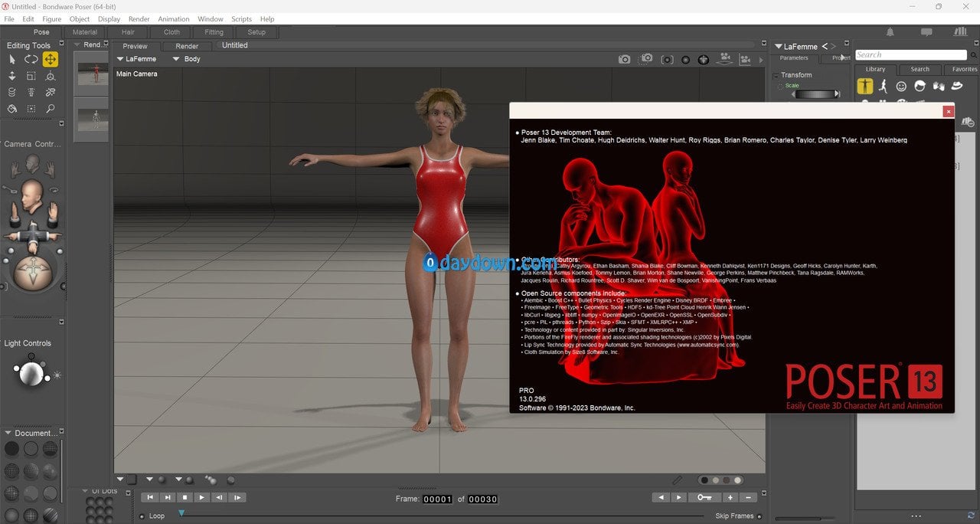Click the current frame number field
The width and height of the screenshot is (980, 524).
[438, 499]
